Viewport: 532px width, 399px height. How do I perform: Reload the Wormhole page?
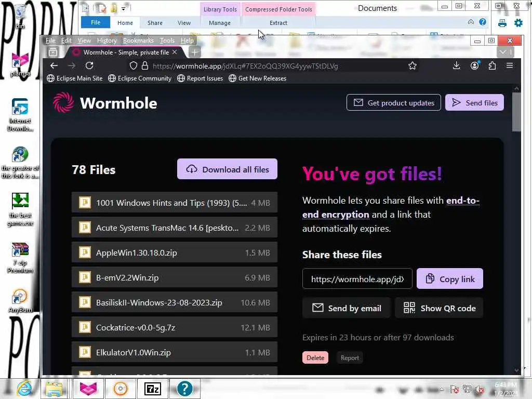(89, 66)
